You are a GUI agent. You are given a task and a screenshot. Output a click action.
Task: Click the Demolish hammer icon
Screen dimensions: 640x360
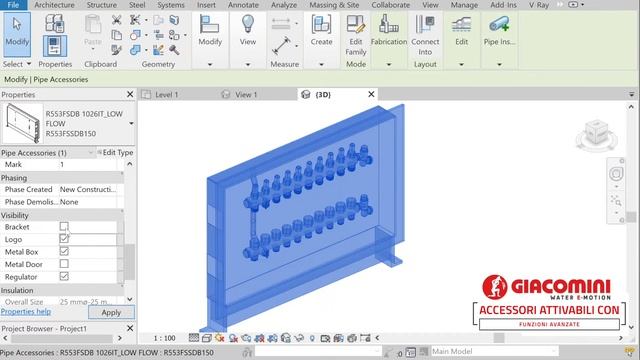tap(174, 50)
